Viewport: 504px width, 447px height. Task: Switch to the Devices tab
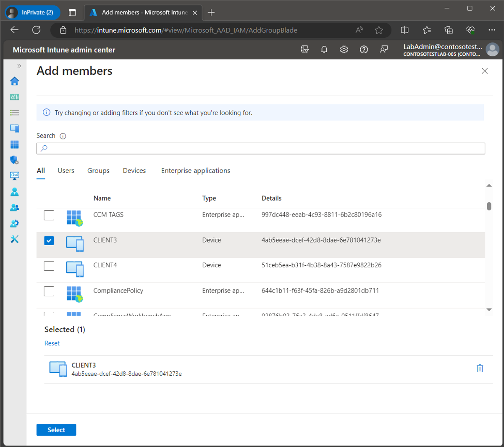(x=134, y=170)
